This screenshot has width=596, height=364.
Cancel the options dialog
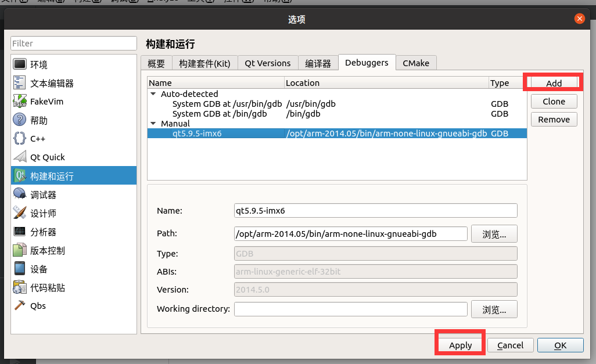coord(510,345)
